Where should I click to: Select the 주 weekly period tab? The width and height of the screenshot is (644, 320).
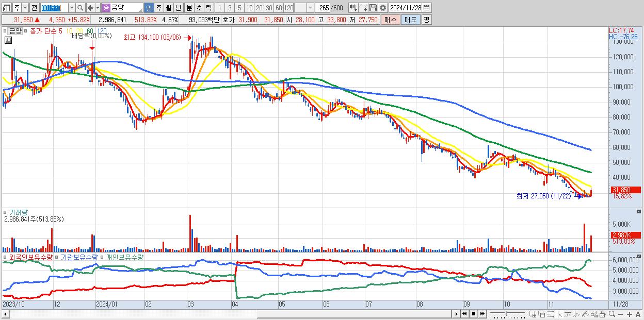158,8
